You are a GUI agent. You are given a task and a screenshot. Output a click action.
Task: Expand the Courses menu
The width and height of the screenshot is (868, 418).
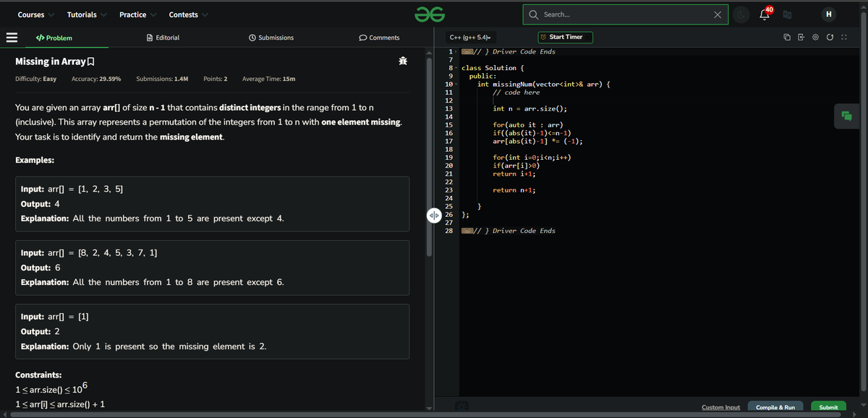click(35, 14)
